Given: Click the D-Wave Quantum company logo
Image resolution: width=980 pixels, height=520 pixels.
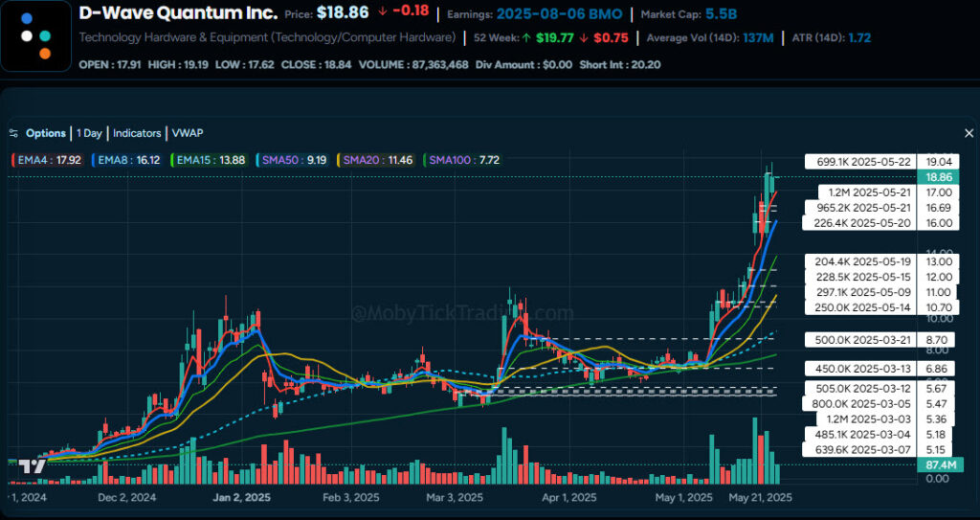Looking at the screenshot, I should (x=35, y=35).
